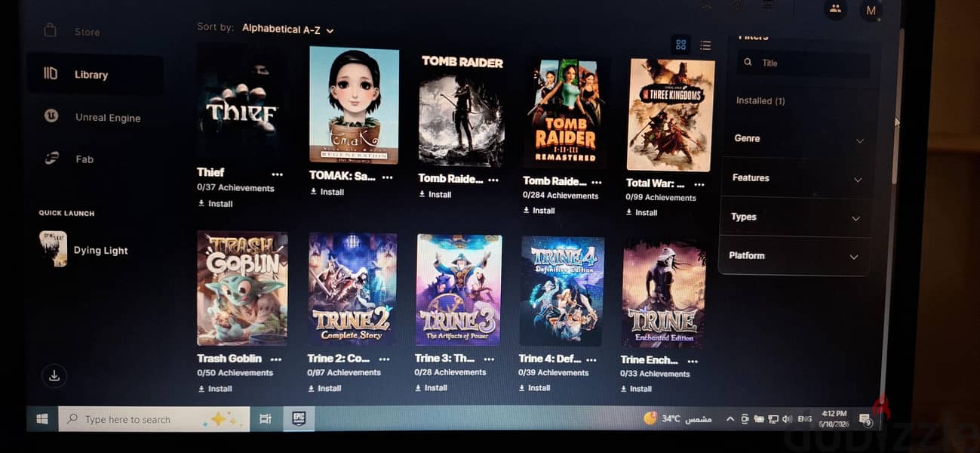Click Total War 0/99 Achievements text

(x=661, y=198)
